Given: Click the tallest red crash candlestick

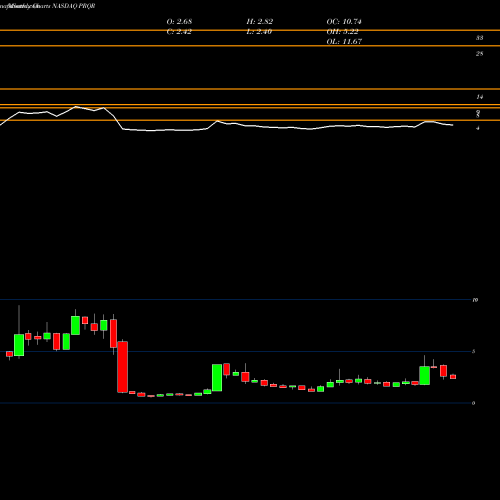Looking at the screenshot, I should [122, 367].
